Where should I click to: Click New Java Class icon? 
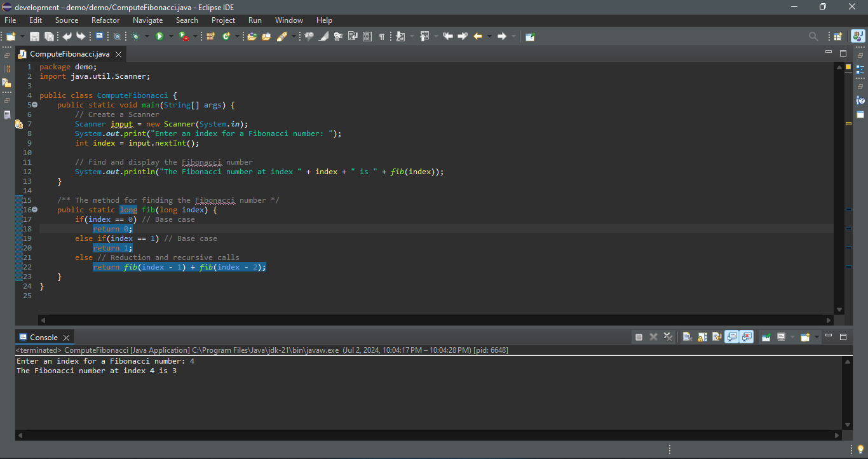[x=226, y=36]
